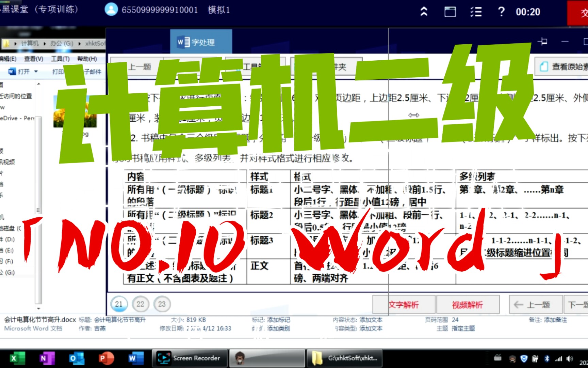Select OneDrive - Personal in navigation pane
Viewport: 588px width, 368px height.
pos(17,118)
